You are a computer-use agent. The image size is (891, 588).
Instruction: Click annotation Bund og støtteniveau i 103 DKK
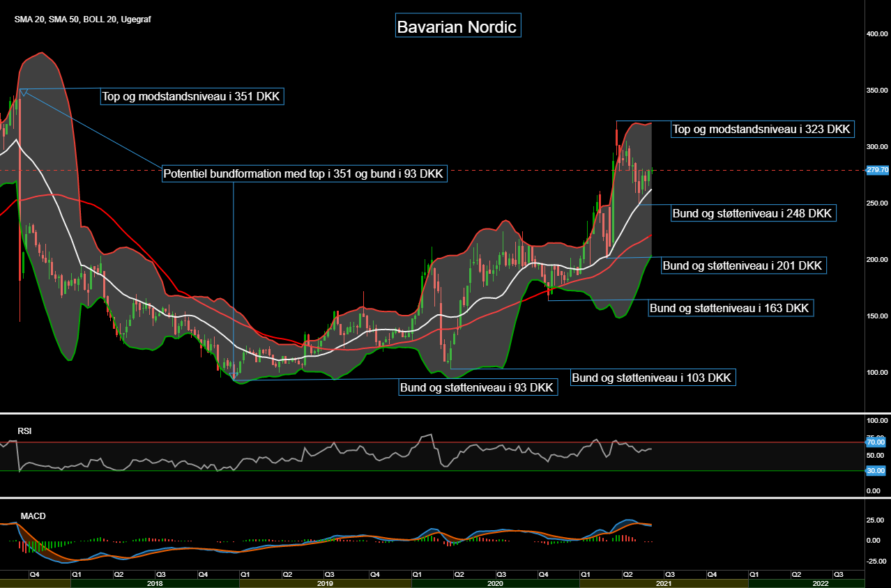pos(653,378)
